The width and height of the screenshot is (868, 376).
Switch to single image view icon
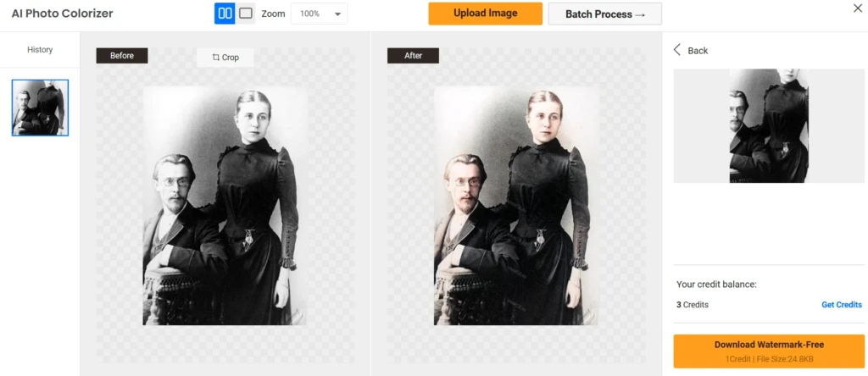click(246, 14)
